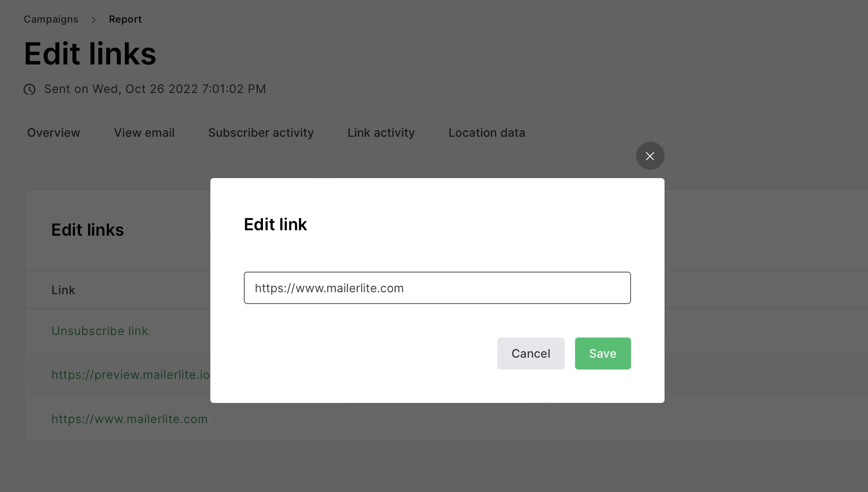Open the preview.mailerlite.io link
The width and height of the screenshot is (868, 492).
pyautogui.click(x=130, y=375)
